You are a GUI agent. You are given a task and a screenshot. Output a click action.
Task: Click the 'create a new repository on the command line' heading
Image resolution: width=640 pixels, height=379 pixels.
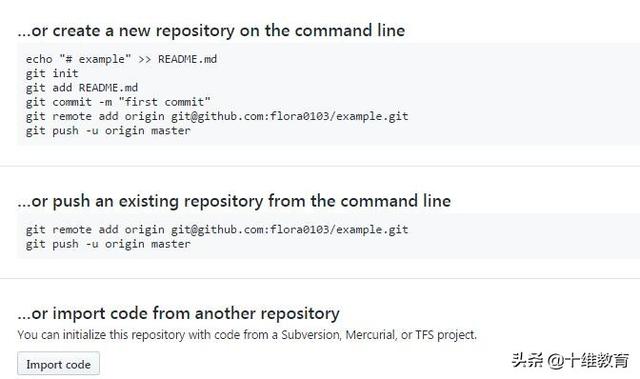tap(211, 31)
